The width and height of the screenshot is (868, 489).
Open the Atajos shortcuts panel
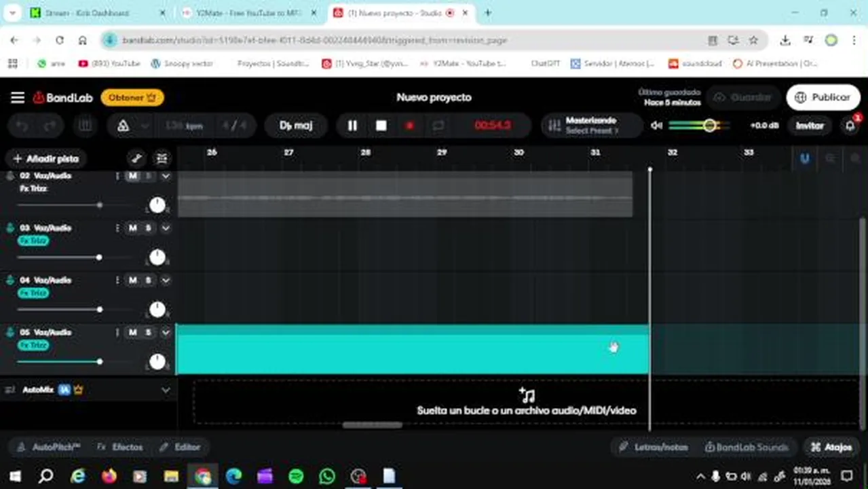[832, 448]
